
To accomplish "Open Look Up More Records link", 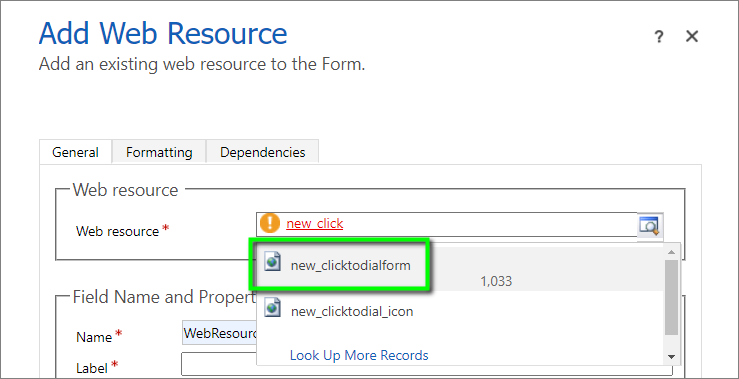I will [x=359, y=355].
